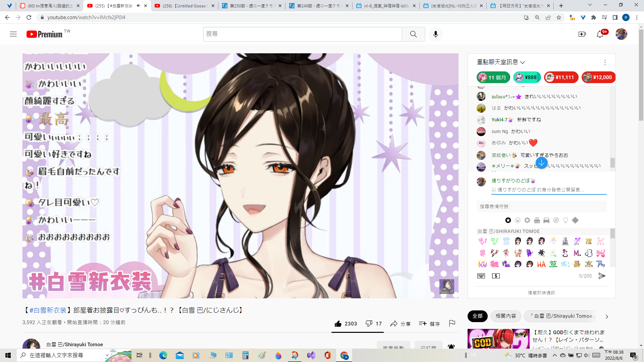Open the live chat three-dot options menu
Viewport: 644px width, 362px height.
pos(605,62)
